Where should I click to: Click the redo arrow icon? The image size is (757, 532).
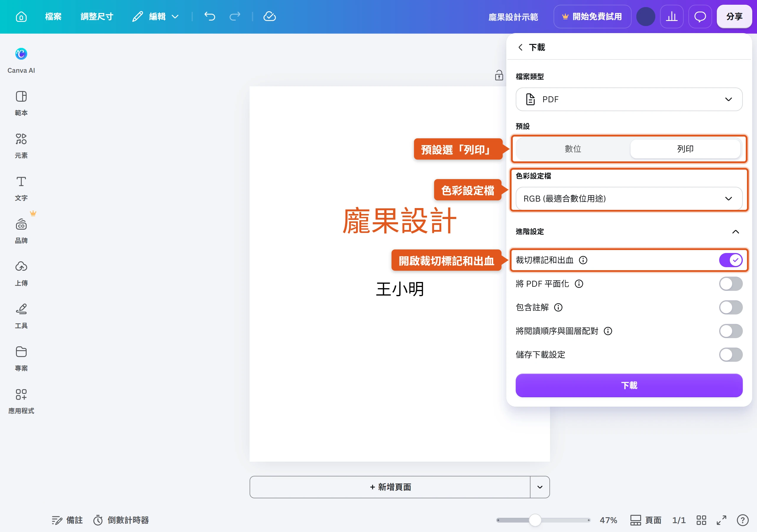coord(235,16)
